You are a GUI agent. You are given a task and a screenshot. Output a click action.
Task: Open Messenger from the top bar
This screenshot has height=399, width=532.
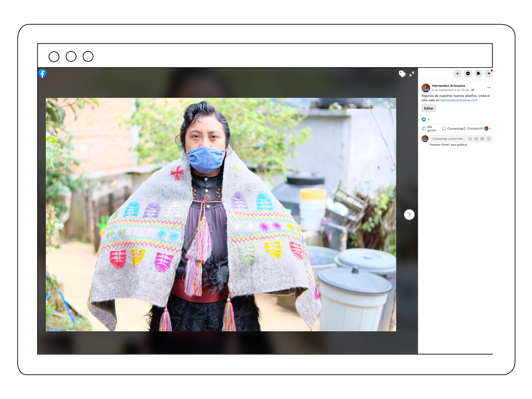tap(468, 73)
